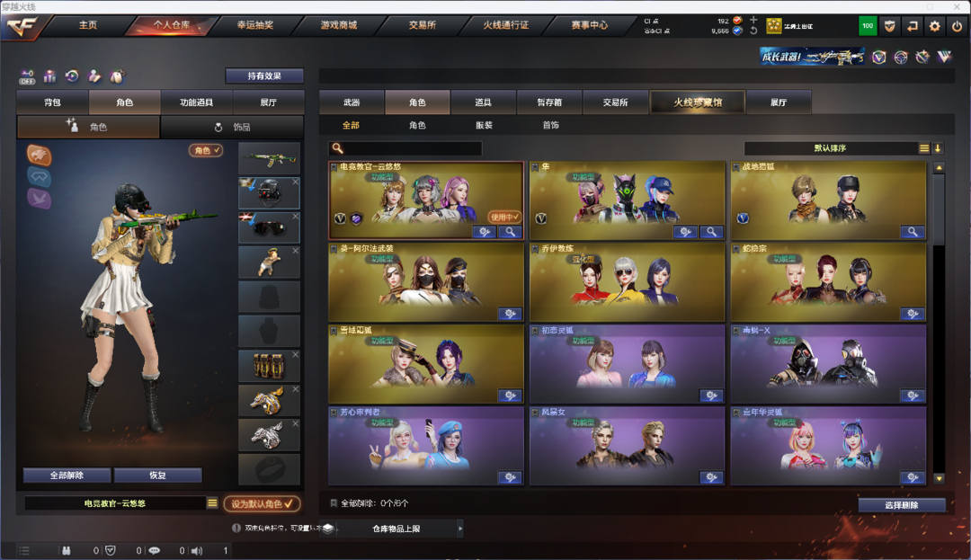Expand the 仓库物品上限 arrow
The height and width of the screenshot is (560, 971).
click(x=460, y=529)
